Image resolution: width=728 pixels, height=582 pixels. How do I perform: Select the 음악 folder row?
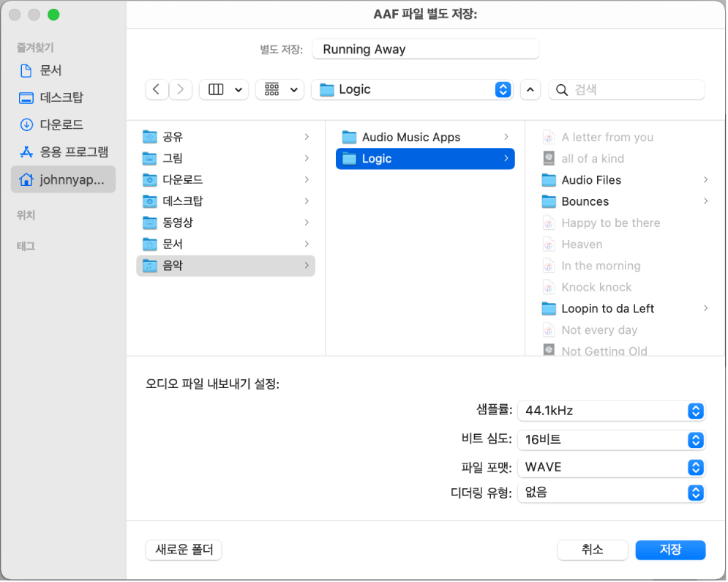pyautogui.click(x=225, y=266)
